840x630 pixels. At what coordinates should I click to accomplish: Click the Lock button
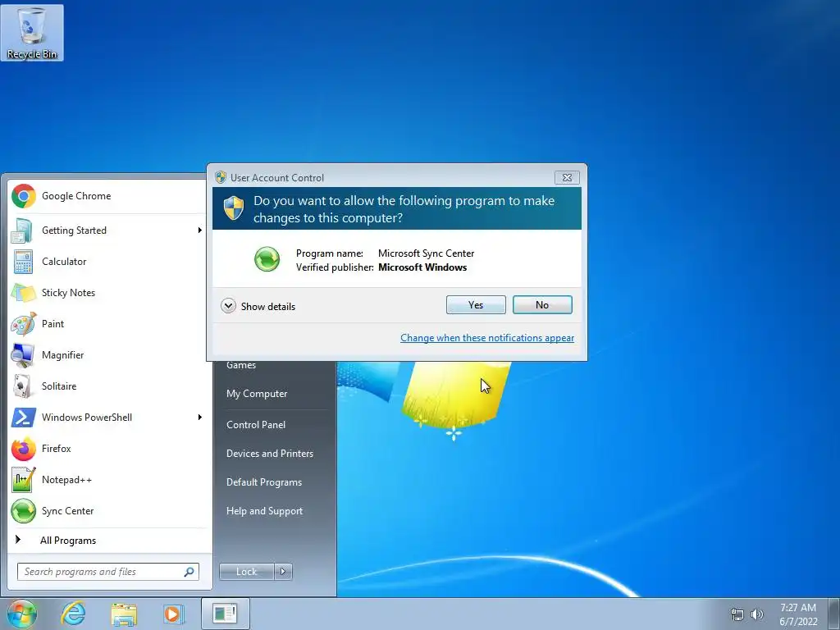246,572
